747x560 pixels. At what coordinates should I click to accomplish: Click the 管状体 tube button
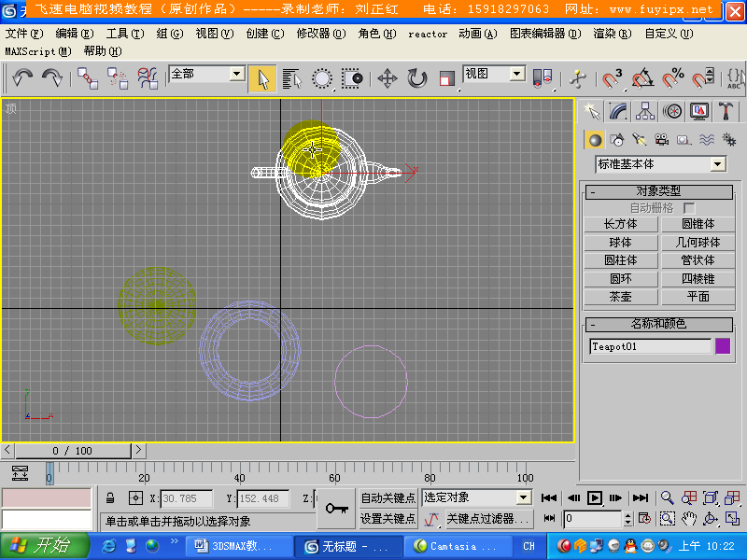click(x=698, y=260)
